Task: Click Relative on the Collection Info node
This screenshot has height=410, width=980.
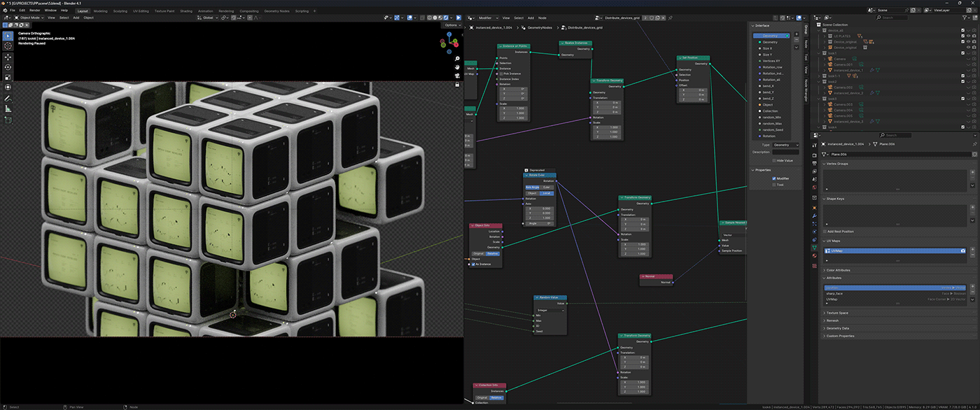Action: pos(496,397)
